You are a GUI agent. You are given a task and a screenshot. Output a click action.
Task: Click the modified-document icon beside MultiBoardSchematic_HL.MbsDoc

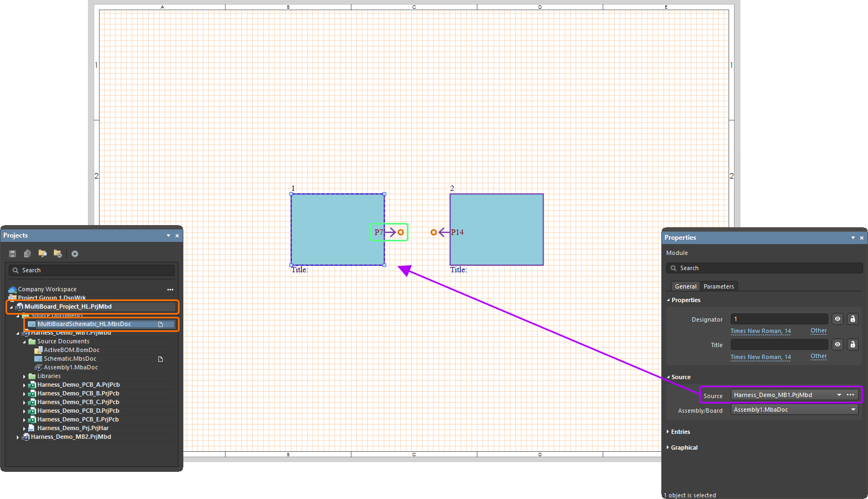pyautogui.click(x=161, y=324)
